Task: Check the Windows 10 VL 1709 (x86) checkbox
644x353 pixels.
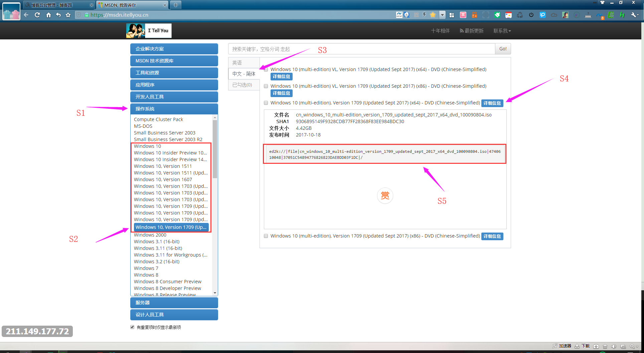Action: tap(266, 86)
